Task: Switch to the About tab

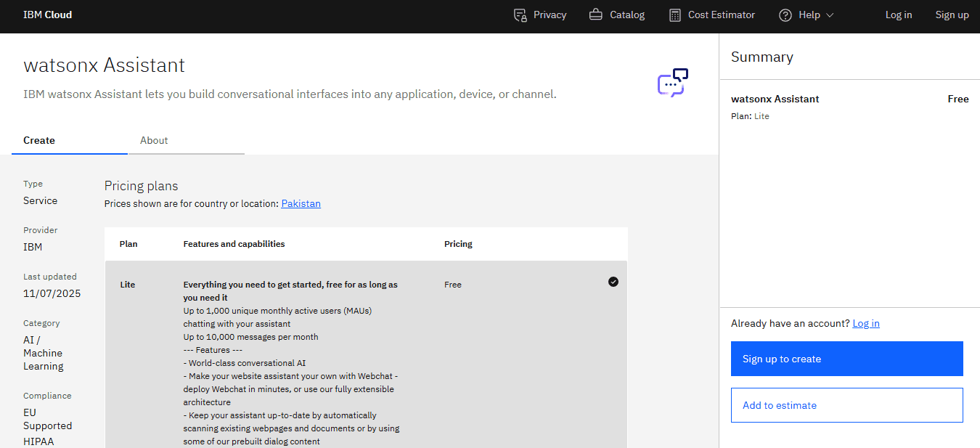Action: point(186,141)
